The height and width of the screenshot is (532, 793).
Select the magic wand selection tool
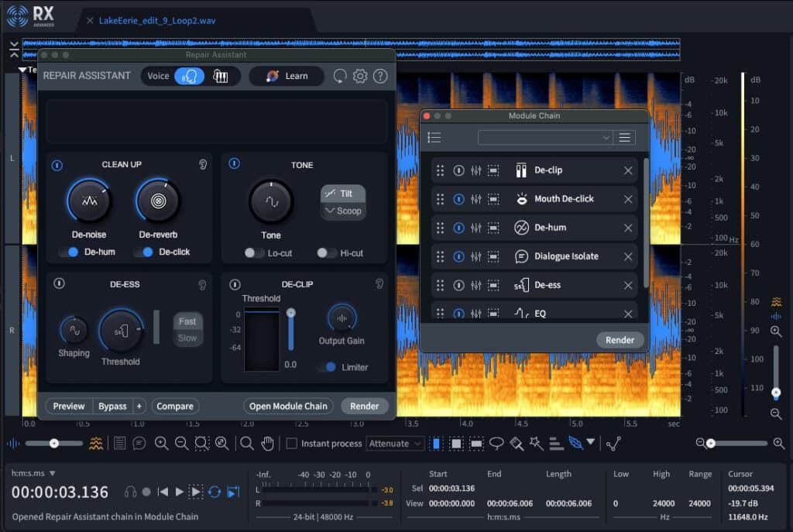pos(536,444)
